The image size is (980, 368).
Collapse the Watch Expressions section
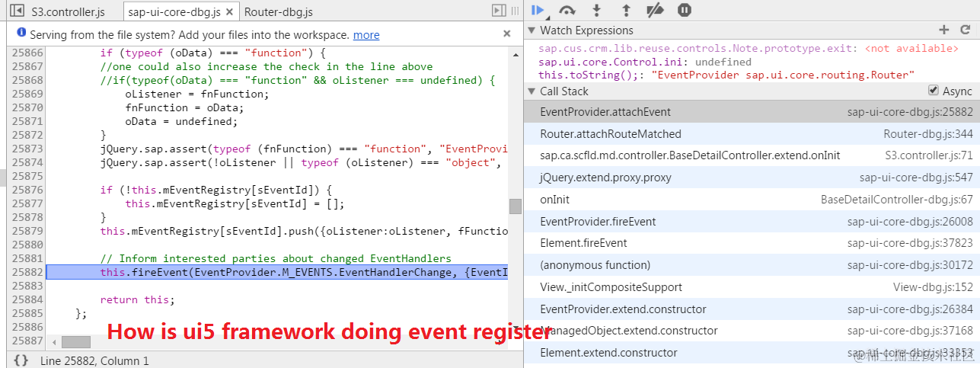pyautogui.click(x=531, y=30)
